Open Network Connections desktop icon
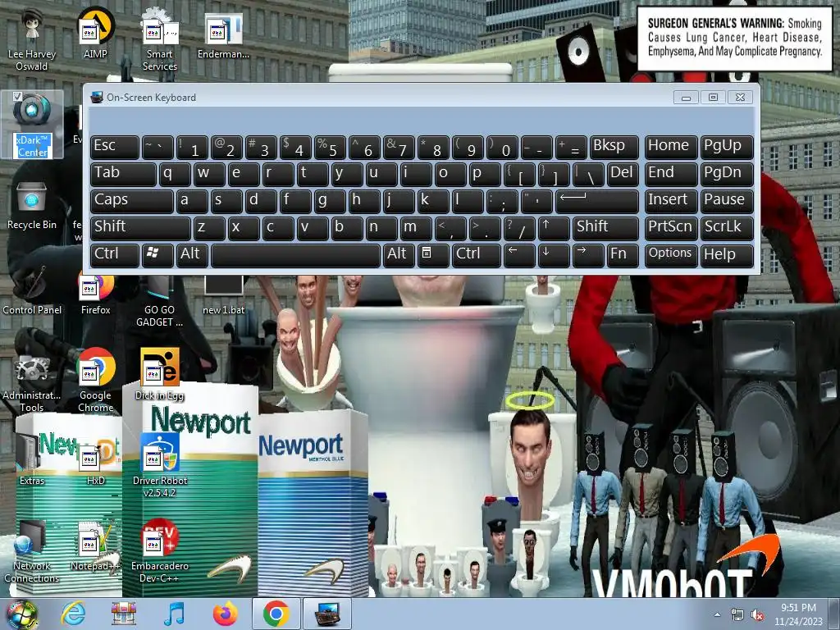The width and height of the screenshot is (840, 630). pos(32,551)
